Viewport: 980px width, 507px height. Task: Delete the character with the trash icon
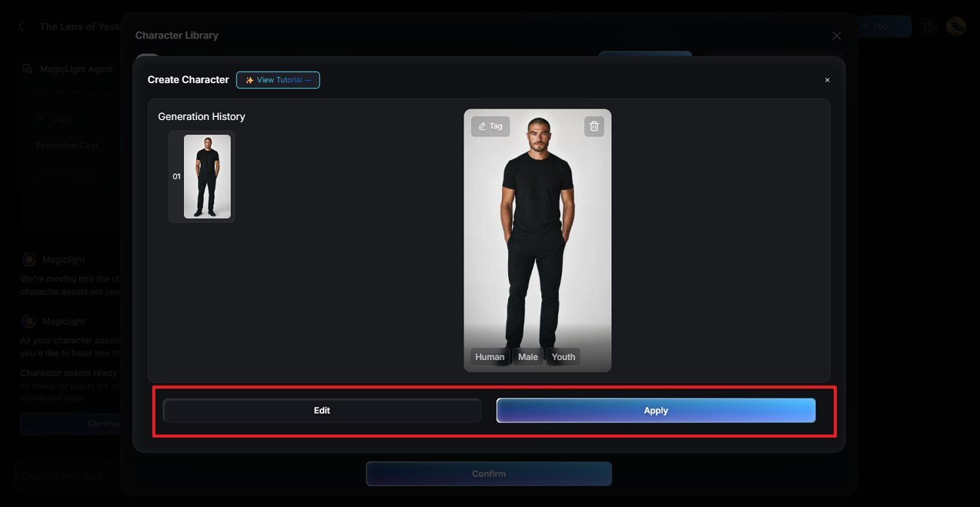click(x=594, y=126)
